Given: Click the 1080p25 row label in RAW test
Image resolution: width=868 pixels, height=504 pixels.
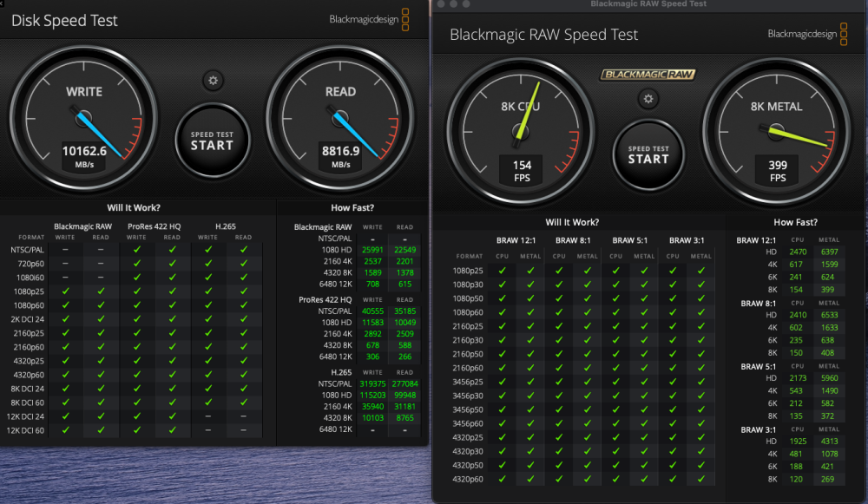Looking at the screenshot, I should pyautogui.click(x=467, y=271).
